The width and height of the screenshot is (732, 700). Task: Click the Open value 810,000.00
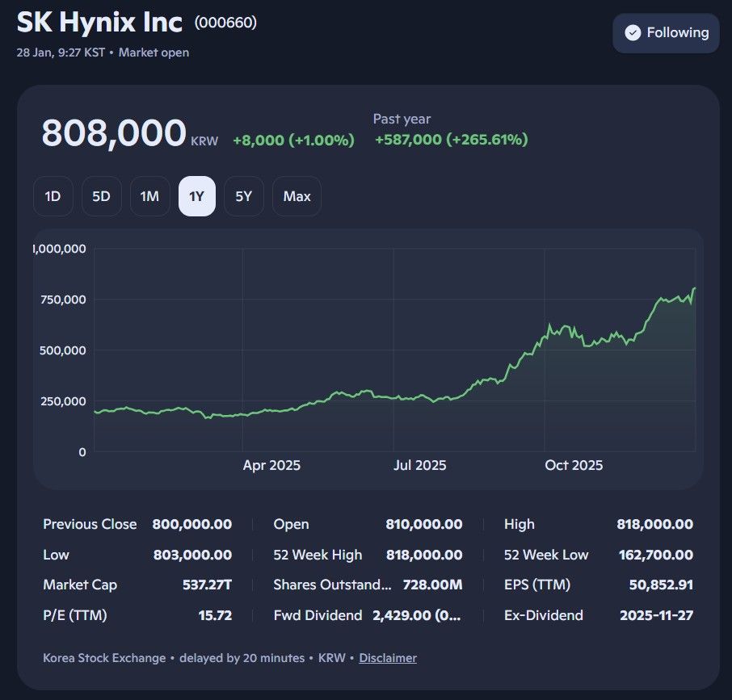tap(424, 524)
